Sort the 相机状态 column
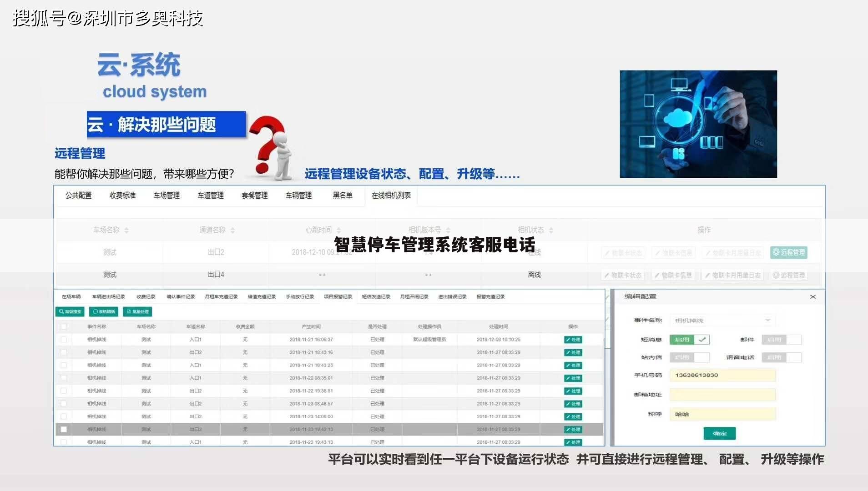This screenshot has width=868, height=491. [551, 230]
